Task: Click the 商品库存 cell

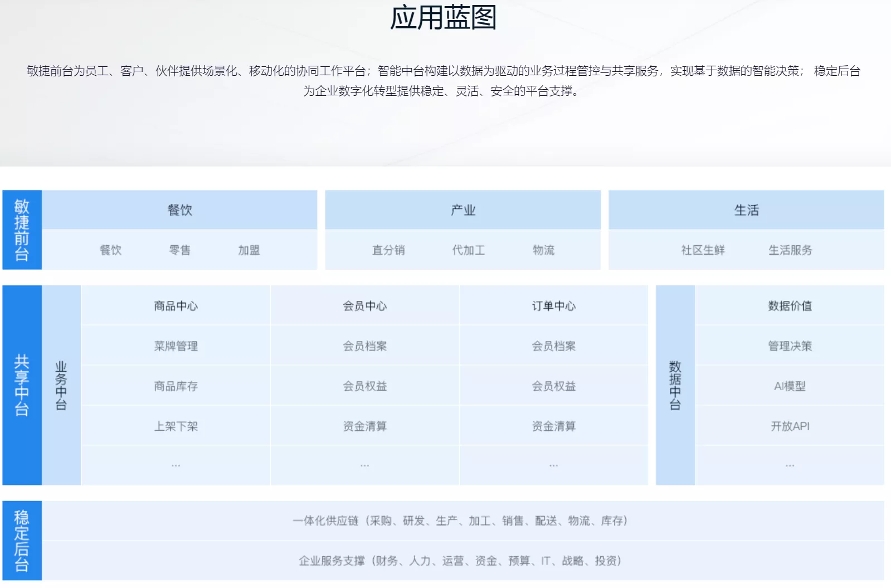Action: [176, 386]
